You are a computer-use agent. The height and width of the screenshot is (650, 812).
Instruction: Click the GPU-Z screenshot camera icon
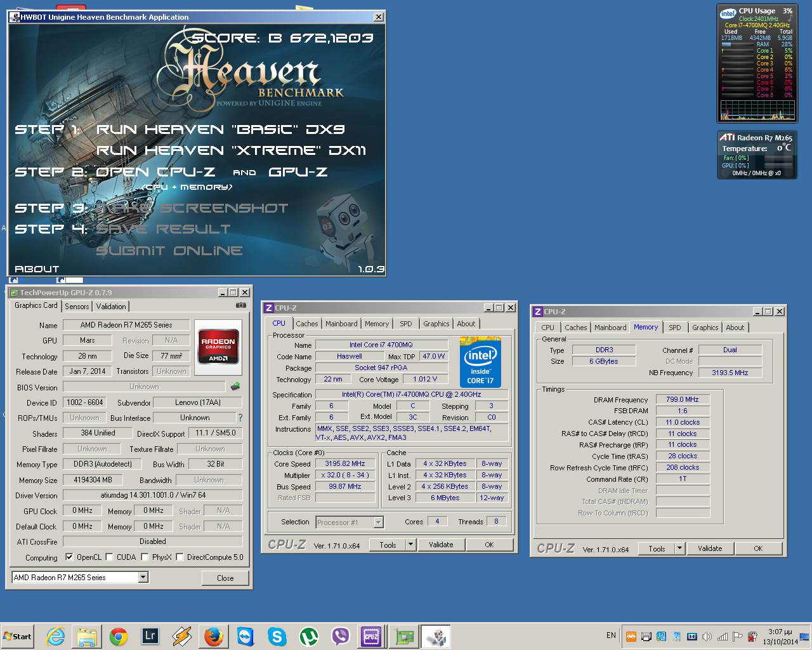[240, 305]
